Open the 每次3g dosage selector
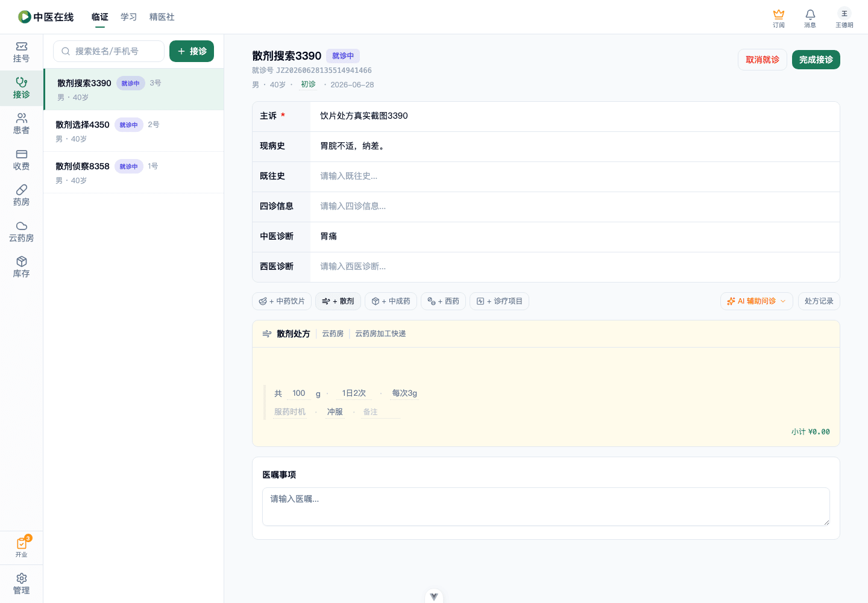The width and height of the screenshot is (868, 603). click(404, 393)
